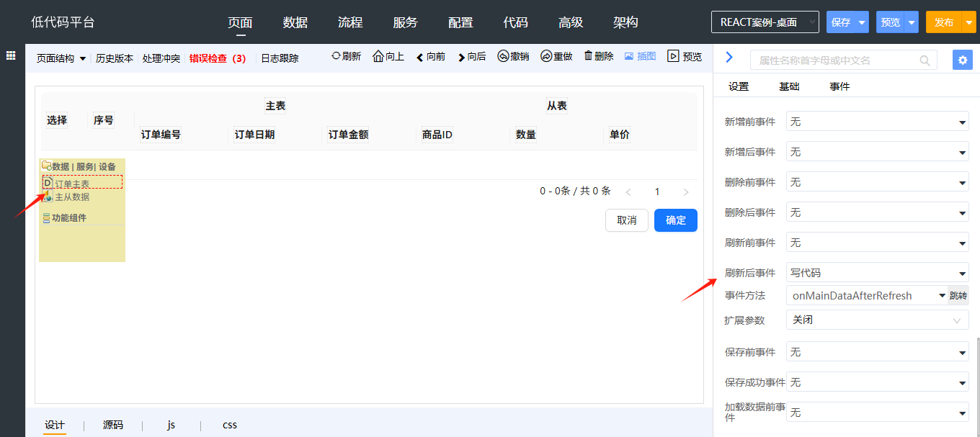
Task: Open the 代码 top menu
Action: [x=515, y=22]
